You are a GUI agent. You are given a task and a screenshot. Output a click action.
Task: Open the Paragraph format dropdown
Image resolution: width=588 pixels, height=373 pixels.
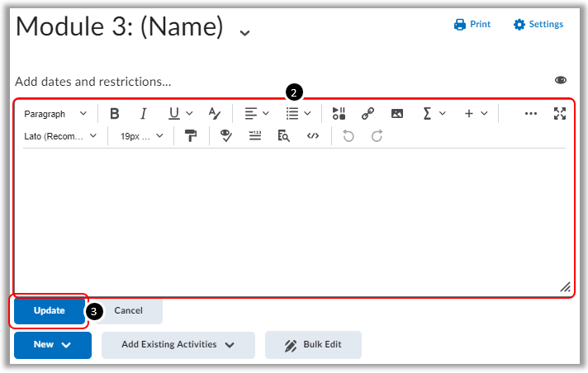pyautogui.click(x=55, y=114)
